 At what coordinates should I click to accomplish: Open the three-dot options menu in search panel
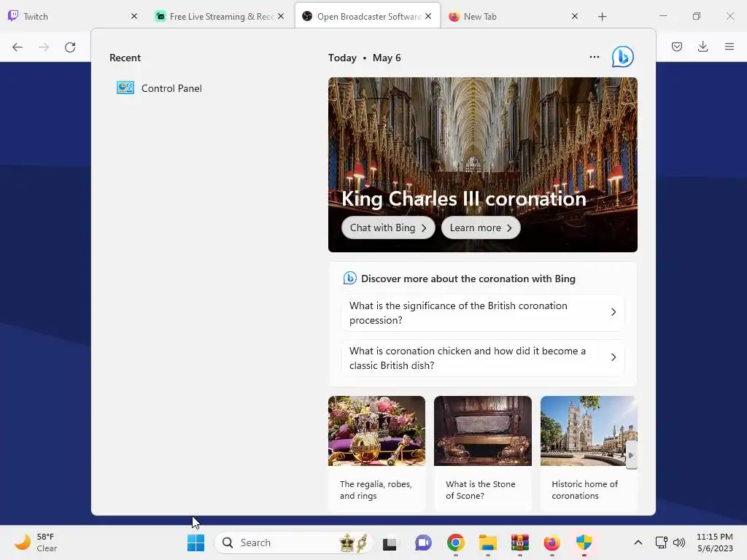click(594, 57)
